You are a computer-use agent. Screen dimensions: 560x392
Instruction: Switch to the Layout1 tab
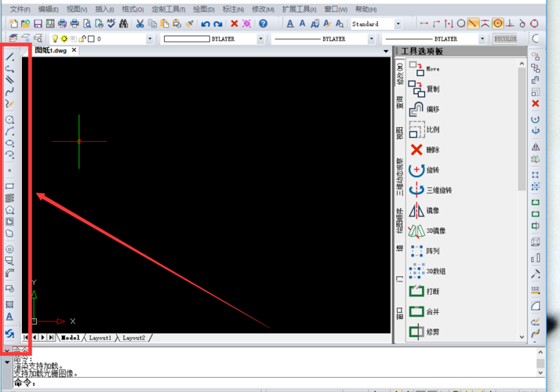coord(100,338)
